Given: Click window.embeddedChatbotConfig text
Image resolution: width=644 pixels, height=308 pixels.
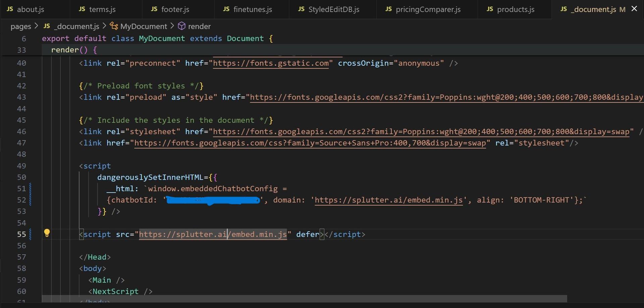Looking at the screenshot, I should [x=213, y=189].
